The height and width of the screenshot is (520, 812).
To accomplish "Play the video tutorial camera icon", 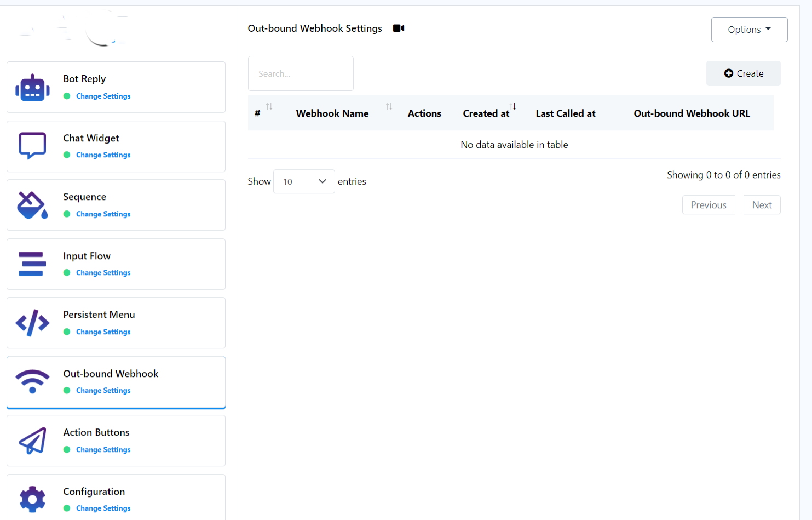I will pyautogui.click(x=399, y=28).
